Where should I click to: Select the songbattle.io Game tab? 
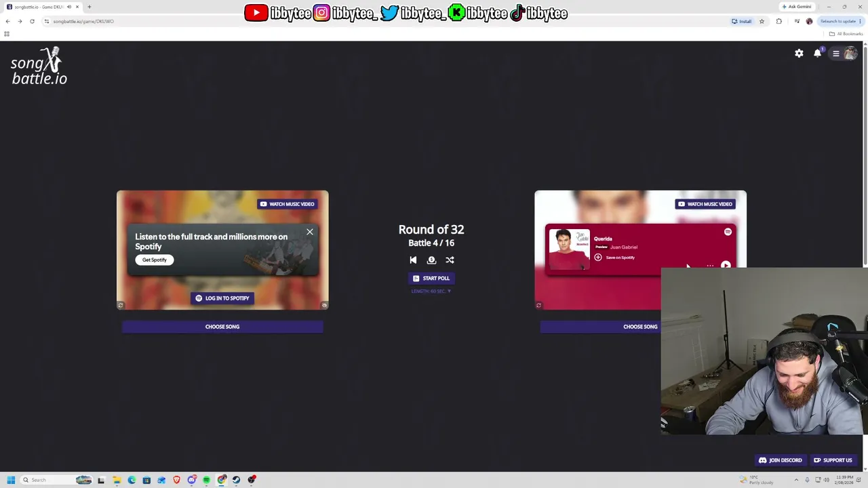coord(42,7)
